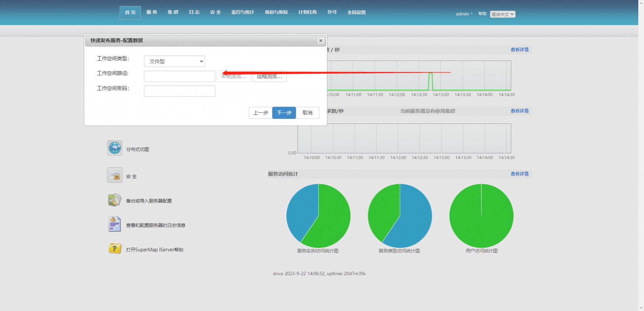Click the 取消 button
This screenshot has width=644, height=311.
[x=307, y=113]
